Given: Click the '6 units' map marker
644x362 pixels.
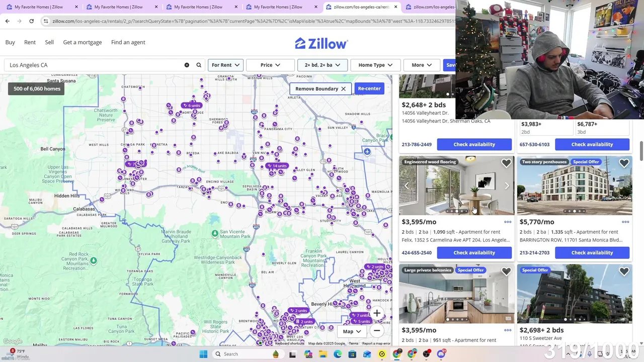Looking at the screenshot, I should click(192, 106).
